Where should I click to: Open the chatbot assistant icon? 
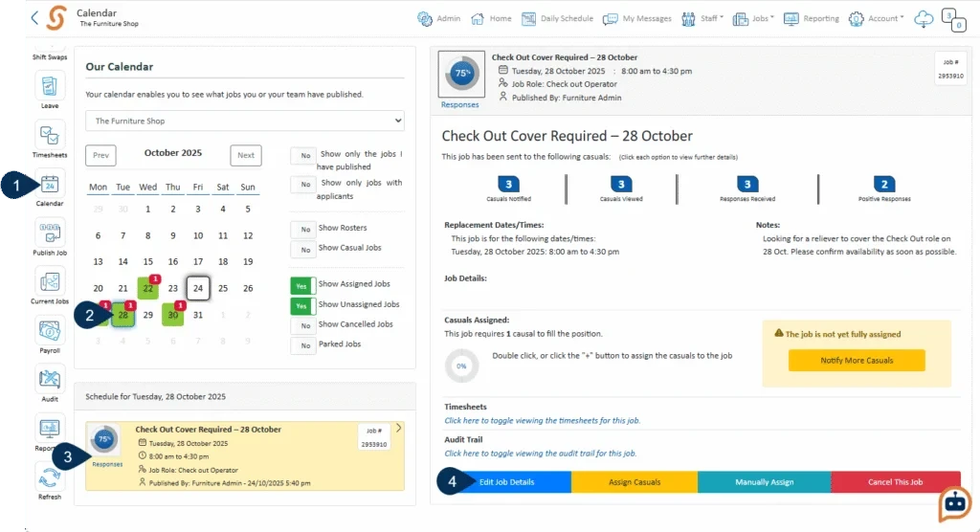click(x=954, y=504)
